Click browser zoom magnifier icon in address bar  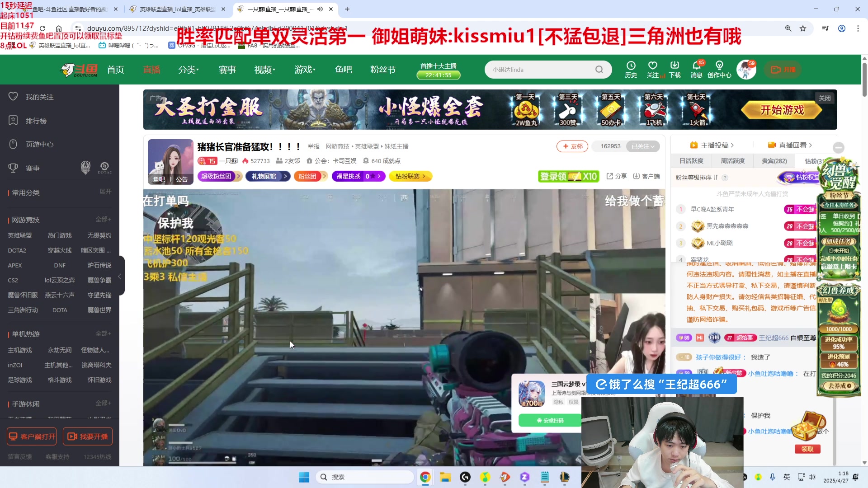(788, 28)
